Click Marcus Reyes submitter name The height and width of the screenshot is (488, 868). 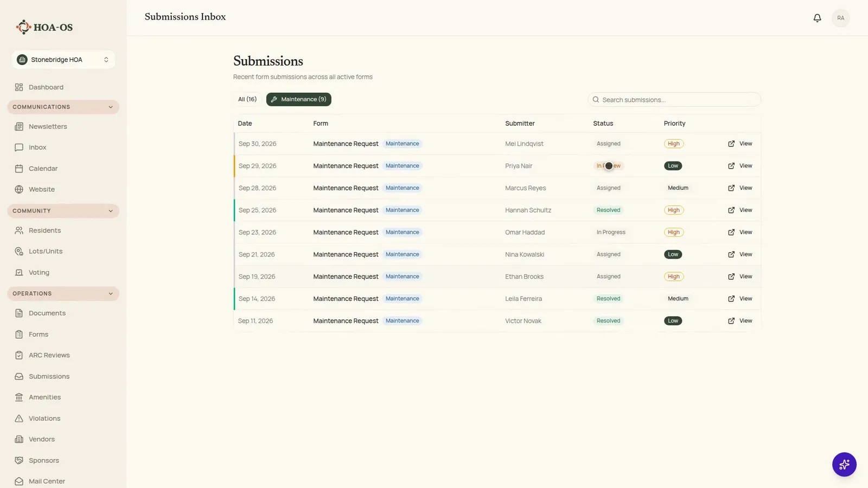(525, 188)
